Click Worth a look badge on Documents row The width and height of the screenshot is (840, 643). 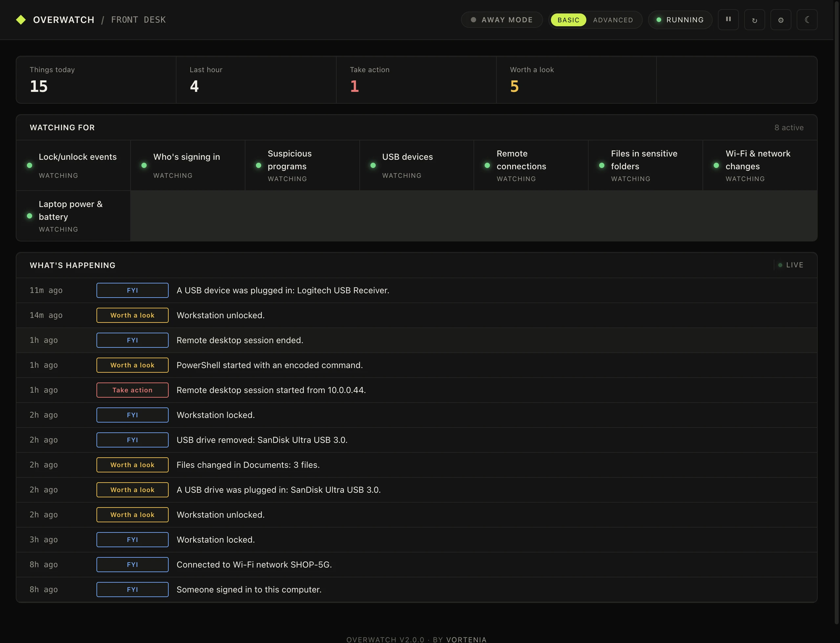click(x=133, y=465)
